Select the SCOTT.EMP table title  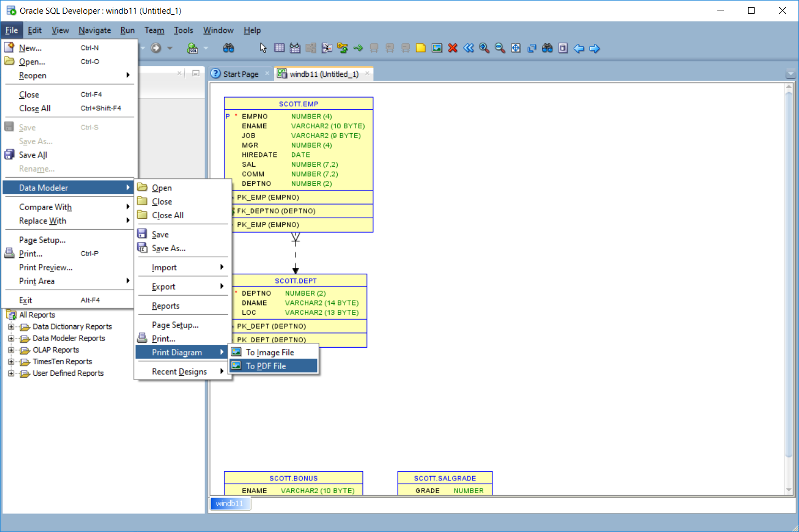pos(298,104)
